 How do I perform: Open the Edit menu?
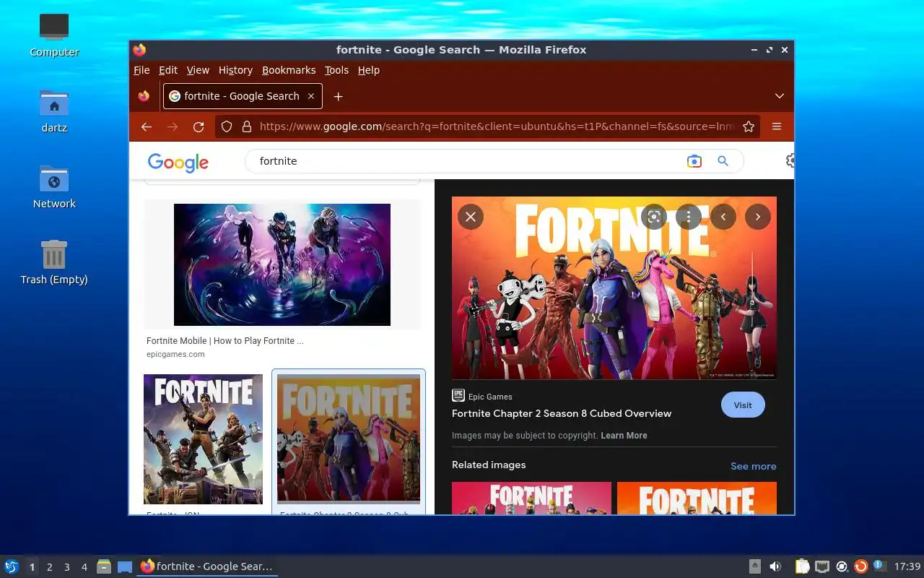[168, 70]
